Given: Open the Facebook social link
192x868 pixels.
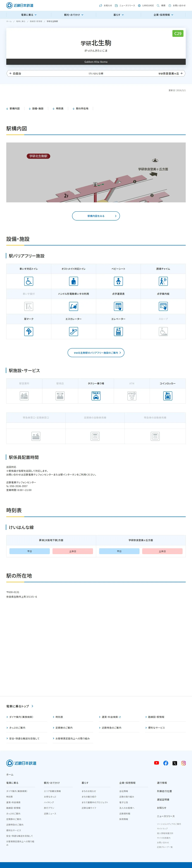Looking at the screenshot, I should point(166,763).
